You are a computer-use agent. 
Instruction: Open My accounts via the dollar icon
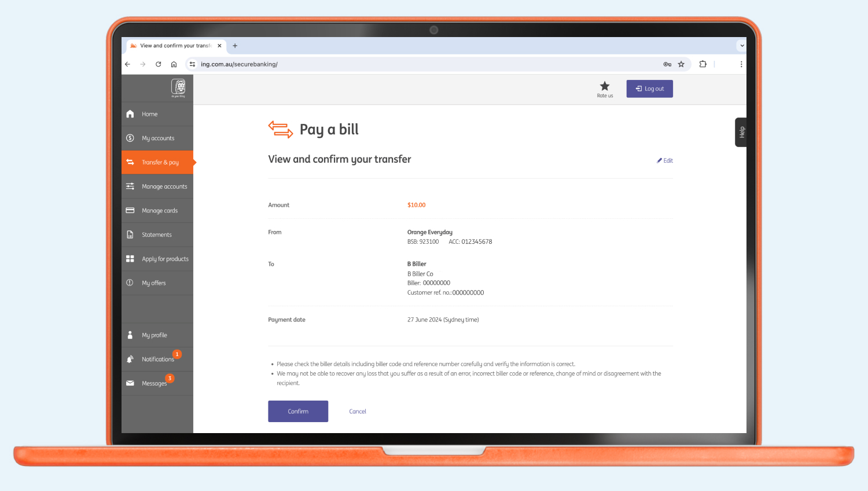tap(130, 138)
